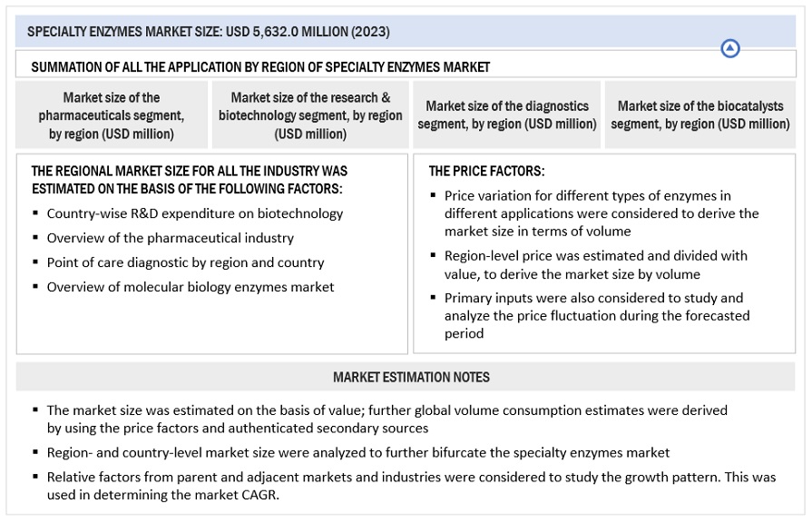Click the Region- and country-level market size note
Screen dimensions: 812x523
click(x=358, y=452)
